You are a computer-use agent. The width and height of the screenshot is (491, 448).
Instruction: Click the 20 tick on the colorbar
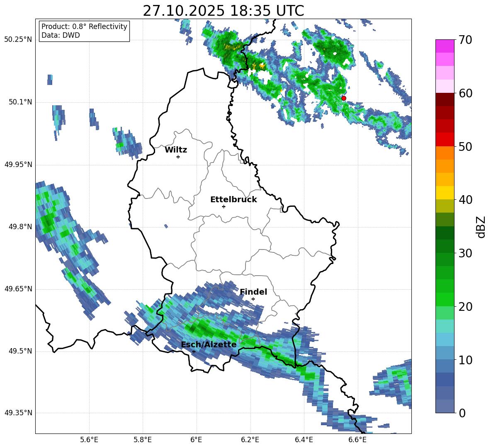465,307
